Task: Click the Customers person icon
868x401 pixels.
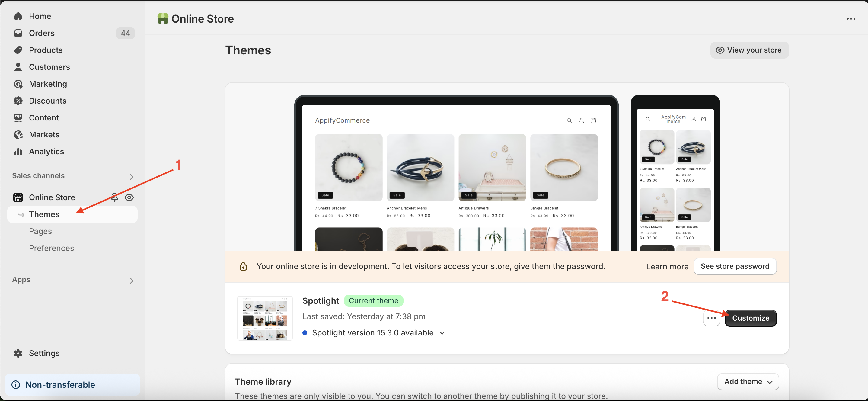Action: (18, 67)
